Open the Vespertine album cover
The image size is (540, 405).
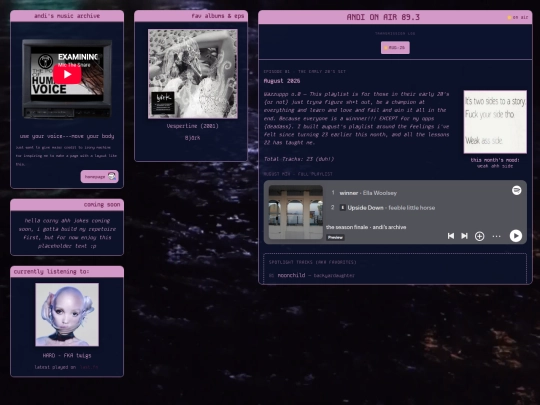tap(193, 74)
